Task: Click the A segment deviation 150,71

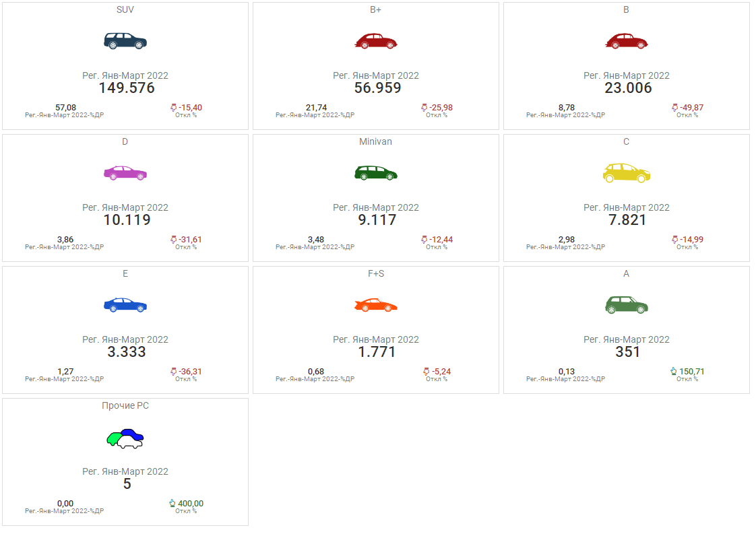Action: (x=691, y=372)
